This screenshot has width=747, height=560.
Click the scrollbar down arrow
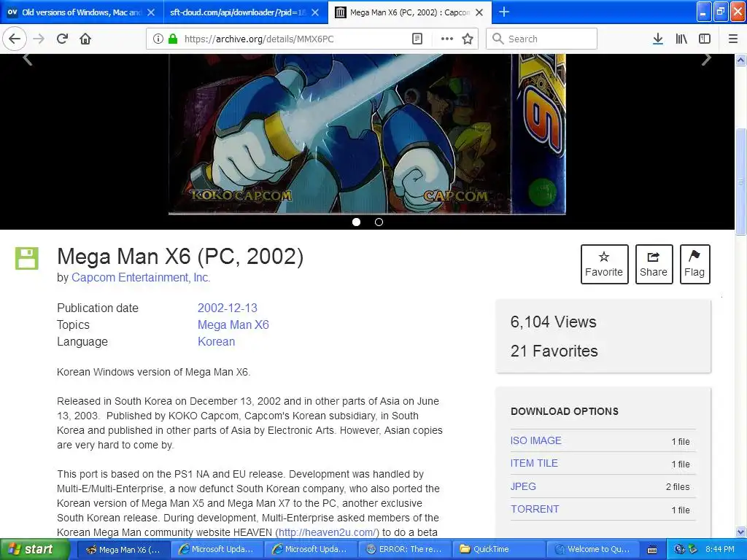741,532
